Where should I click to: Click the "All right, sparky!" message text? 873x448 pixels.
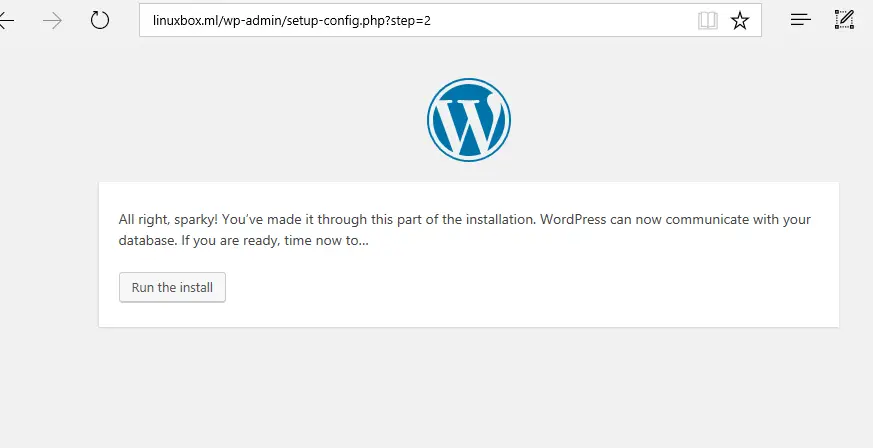coord(464,230)
